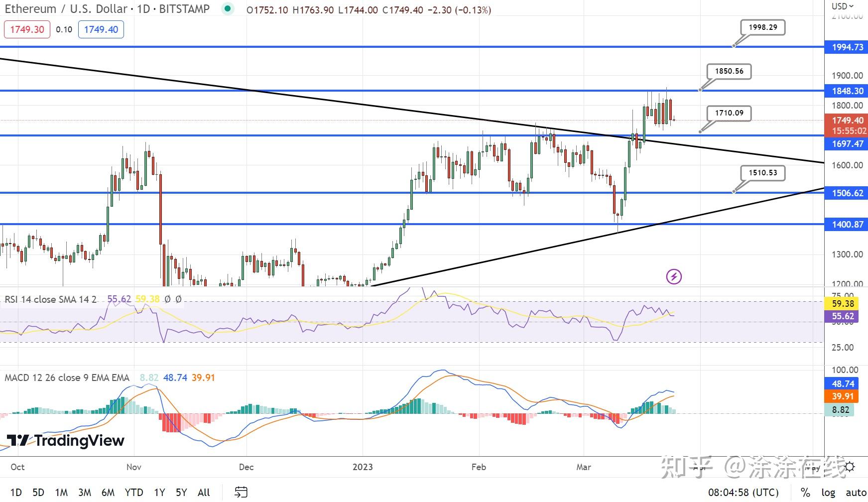Image resolution: width=868 pixels, height=502 pixels.
Task: Click the green market status dot
Action: (x=228, y=8)
